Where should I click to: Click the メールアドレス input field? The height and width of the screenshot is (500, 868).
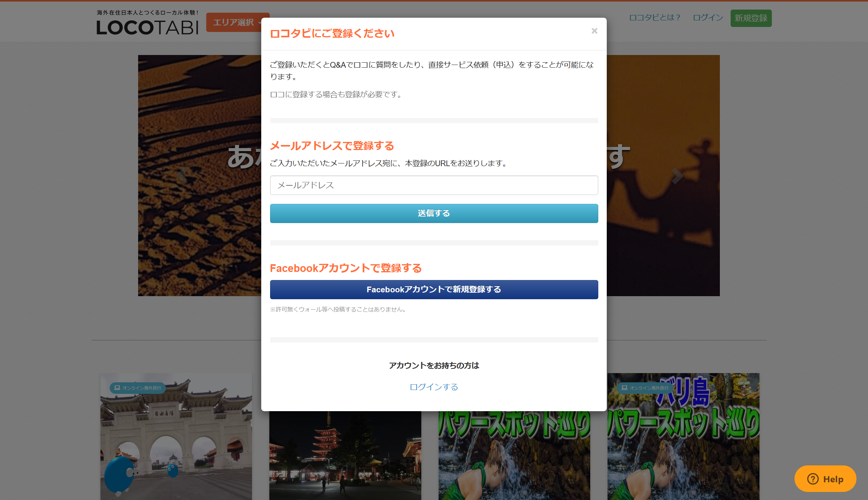click(x=434, y=185)
